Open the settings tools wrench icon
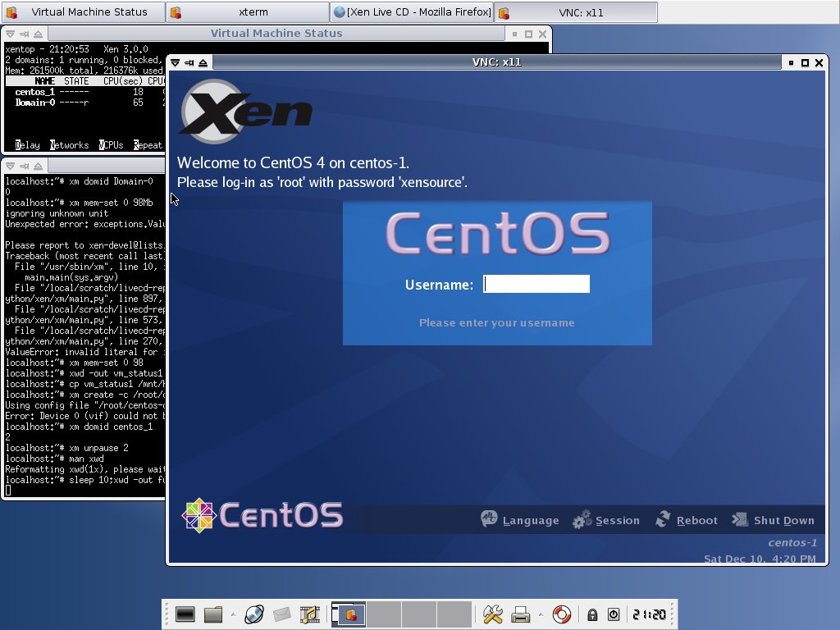Viewport: 840px width, 630px height. (492, 614)
